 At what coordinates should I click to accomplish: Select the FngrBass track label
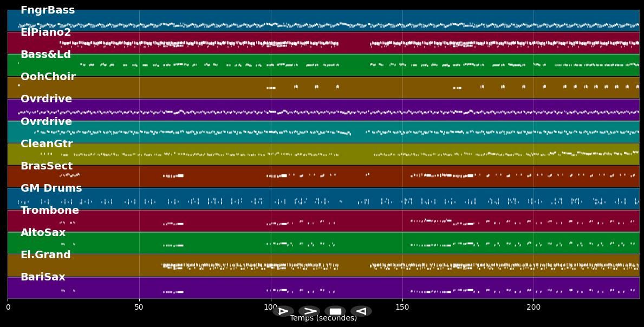pyautogui.click(x=48, y=10)
